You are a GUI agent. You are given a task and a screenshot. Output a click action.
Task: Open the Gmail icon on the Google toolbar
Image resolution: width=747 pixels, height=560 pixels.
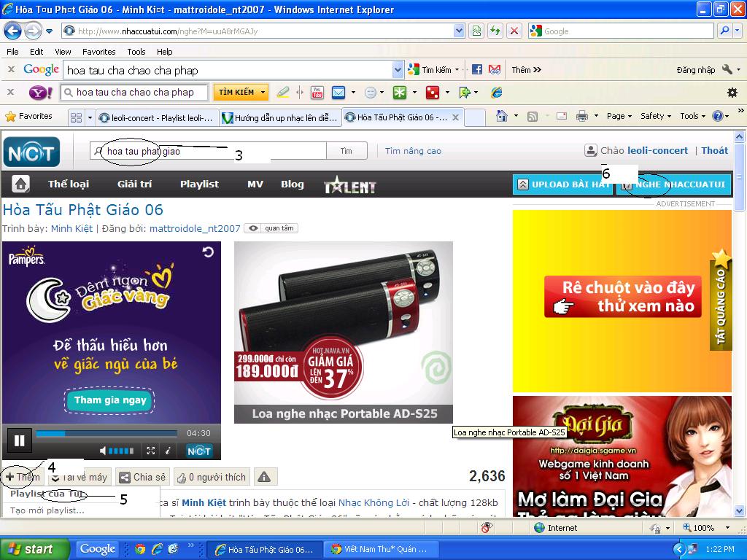(x=495, y=69)
